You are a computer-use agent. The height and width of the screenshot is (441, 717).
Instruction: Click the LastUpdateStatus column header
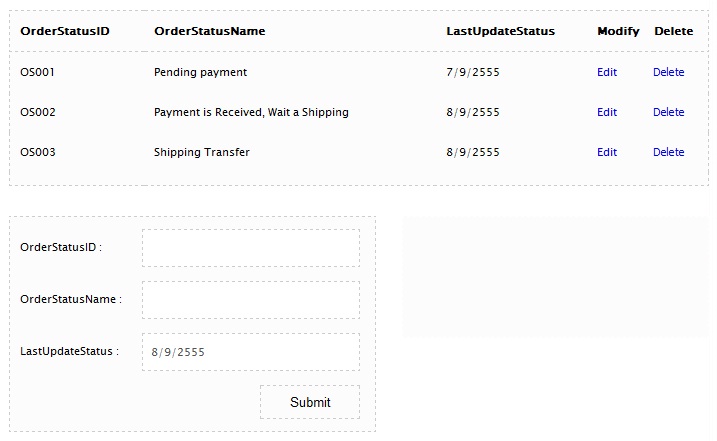(x=500, y=31)
